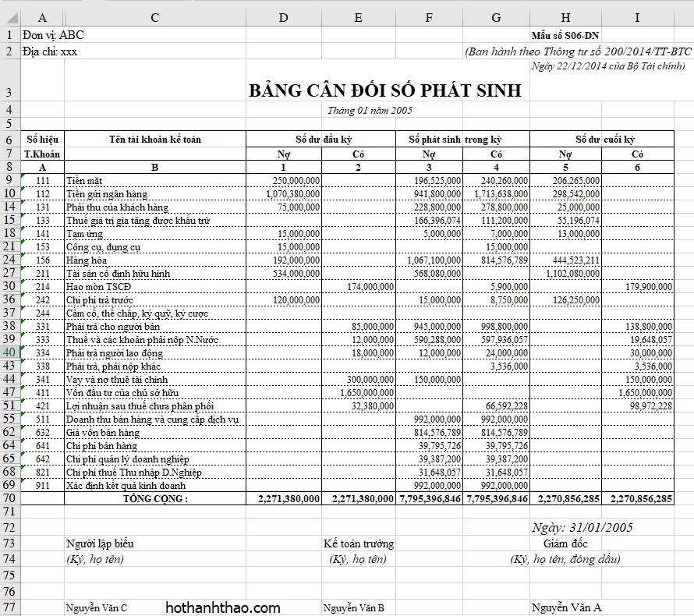Click the label "Người lập biểu"
This screenshot has height=616, width=694.
point(100,543)
